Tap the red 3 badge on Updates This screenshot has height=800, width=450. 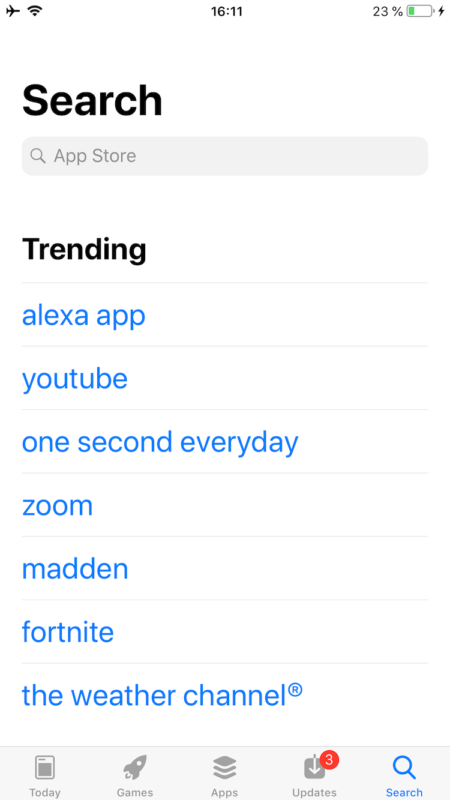(329, 759)
